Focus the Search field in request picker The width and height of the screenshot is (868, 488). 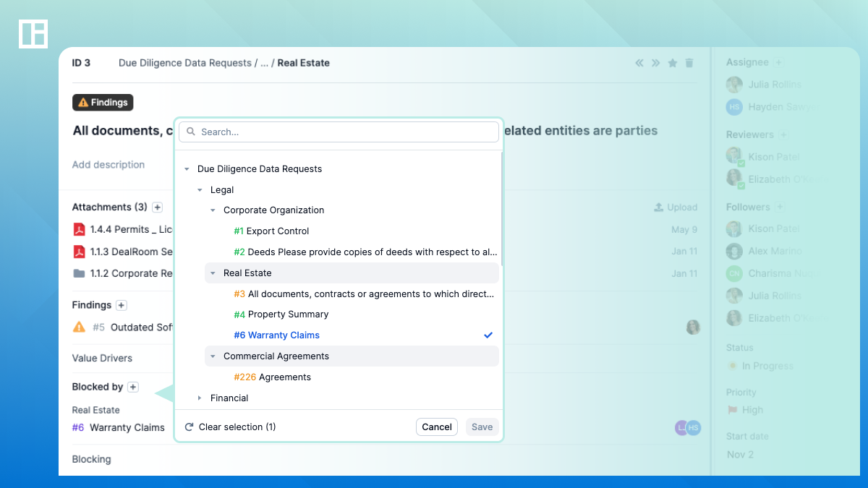click(339, 132)
